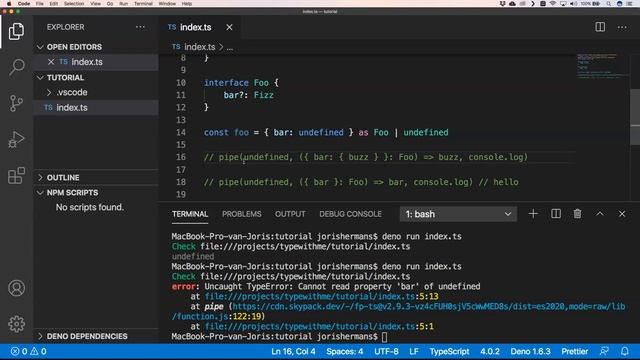This screenshot has height=360, width=640.
Task: Open Spotlight search in macOS menu bar
Action: pos(608,4)
